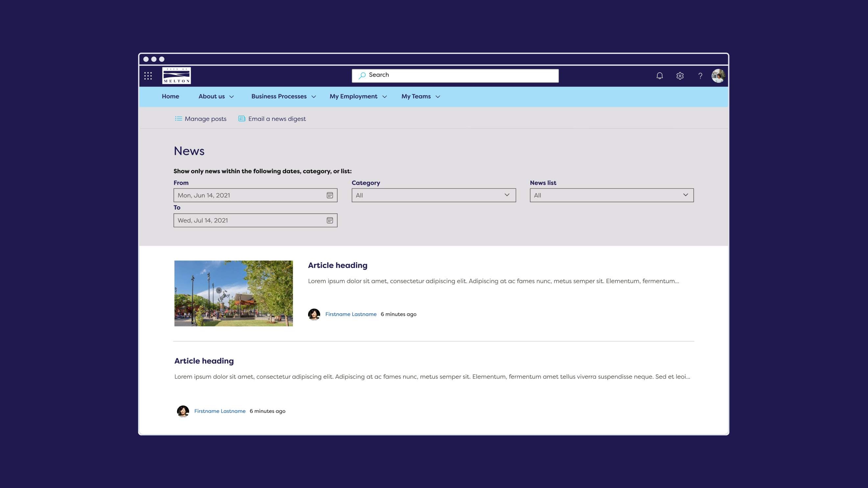
Task: Click the first article's '6 minutes ago' text
Action: point(398,314)
